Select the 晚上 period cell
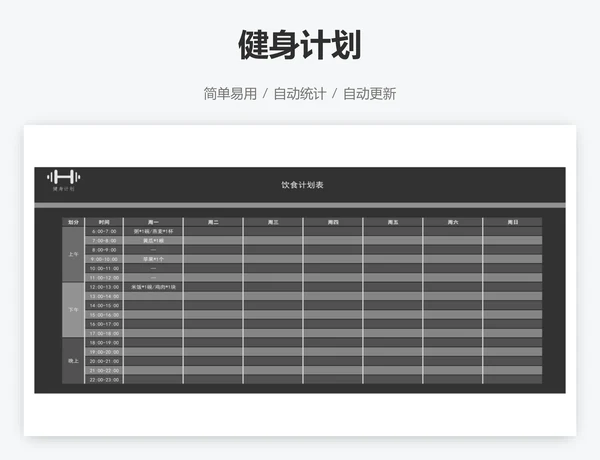This screenshot has width=600, height=460. 73,361
